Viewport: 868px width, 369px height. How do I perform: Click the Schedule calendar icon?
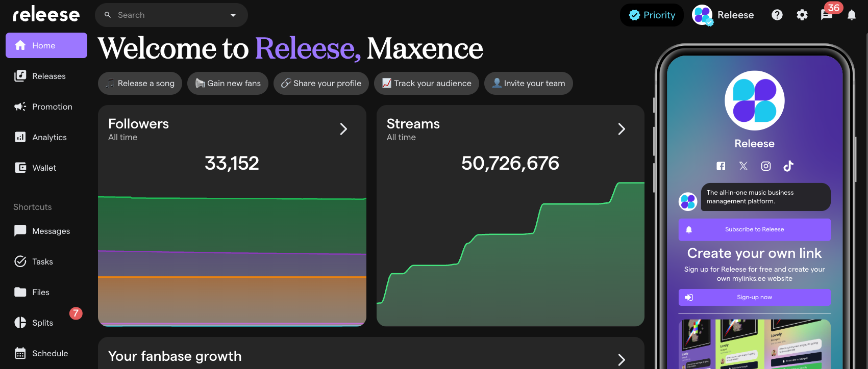[x=20, y=353]
